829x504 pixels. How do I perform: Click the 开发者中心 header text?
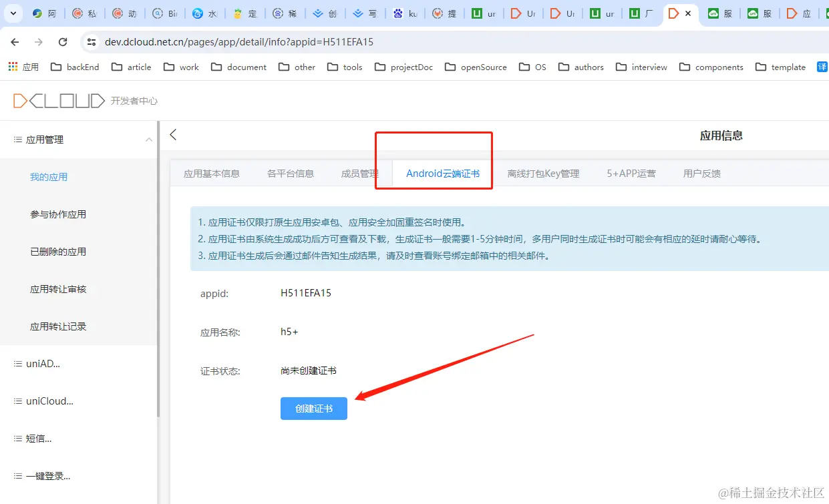134,101
